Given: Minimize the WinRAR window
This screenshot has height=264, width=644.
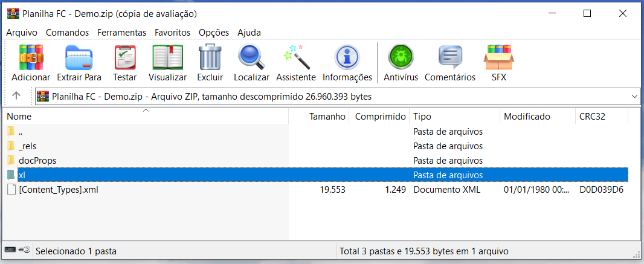Looking at the screenshot, I should [x=551, y=13].
